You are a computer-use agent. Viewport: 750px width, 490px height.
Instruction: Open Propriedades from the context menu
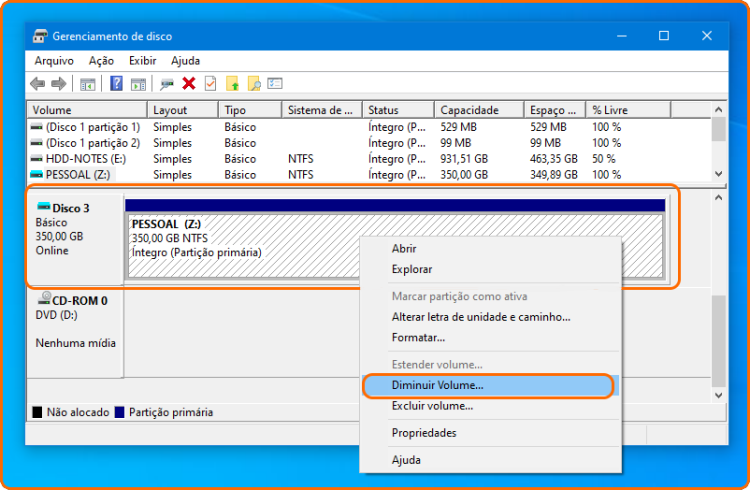(x=491, y=433)
